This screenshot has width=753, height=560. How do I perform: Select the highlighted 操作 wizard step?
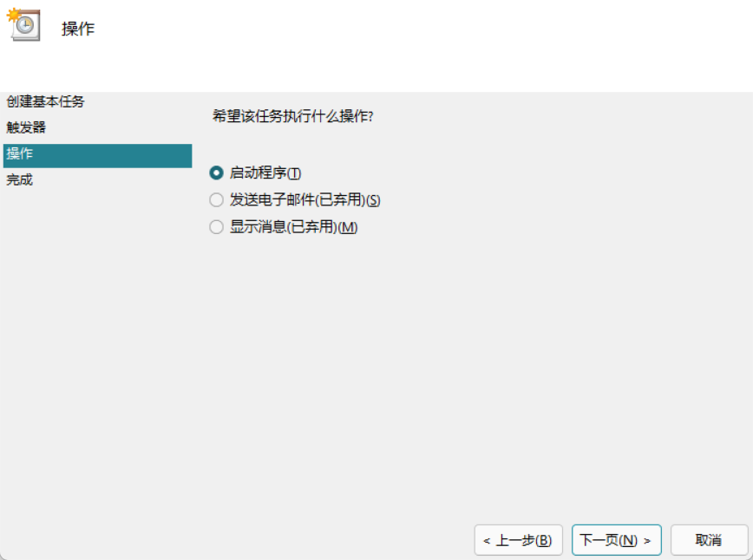[97, 155]
